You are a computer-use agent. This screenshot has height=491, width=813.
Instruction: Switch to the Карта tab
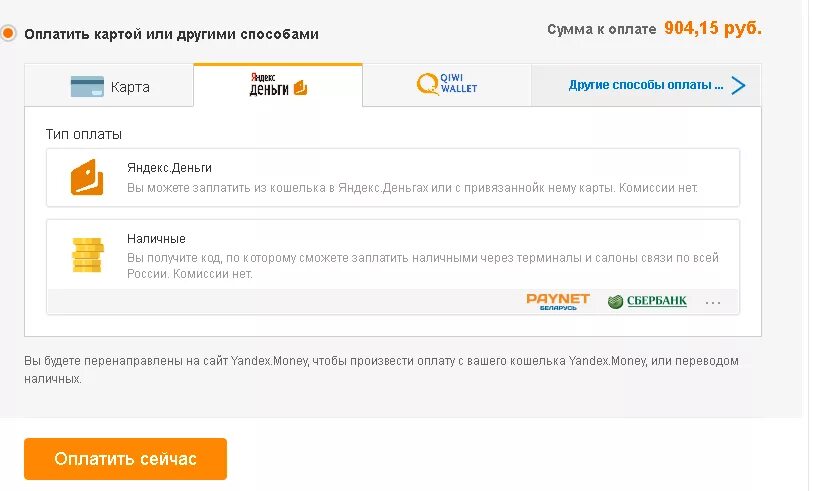(109, 86)
